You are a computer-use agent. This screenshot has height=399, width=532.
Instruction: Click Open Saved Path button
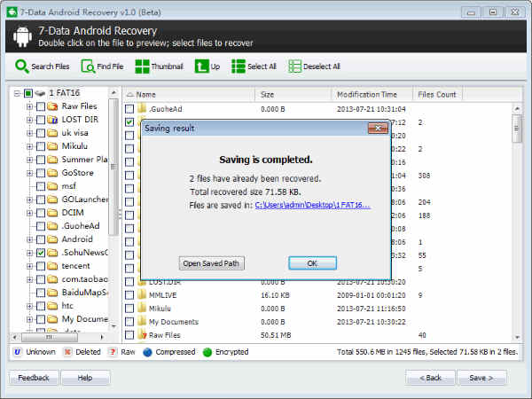[x=211, y=263]
